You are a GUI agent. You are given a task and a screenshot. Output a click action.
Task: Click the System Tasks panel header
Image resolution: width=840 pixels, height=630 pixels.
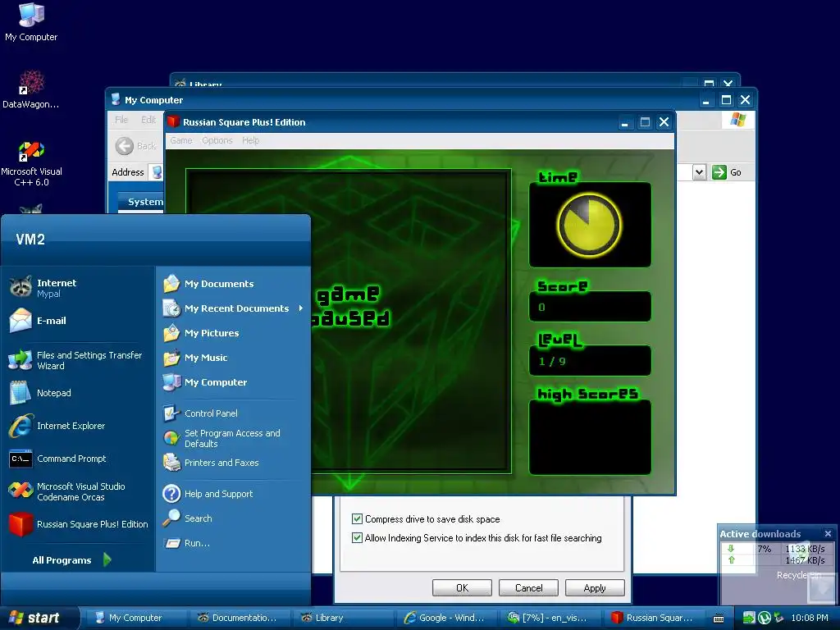140,202
